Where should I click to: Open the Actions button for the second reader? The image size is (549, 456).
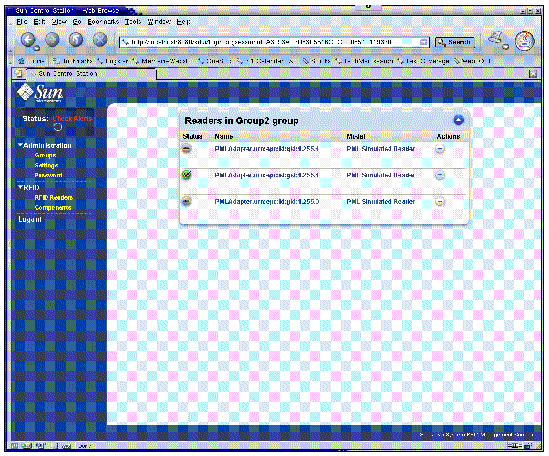click(440, 175)
